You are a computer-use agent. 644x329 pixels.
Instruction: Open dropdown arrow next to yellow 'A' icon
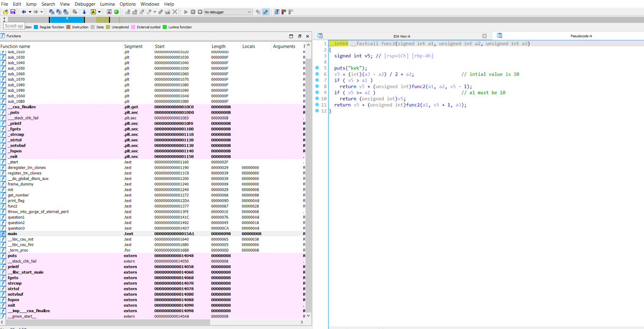(x=99, y=12)
